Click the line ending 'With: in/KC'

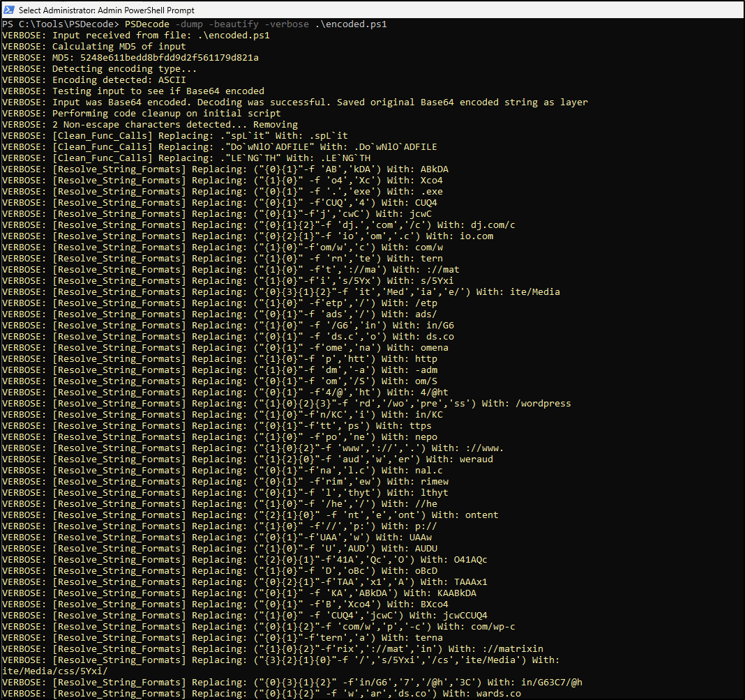pyautogui.click(x=223, y=415)
